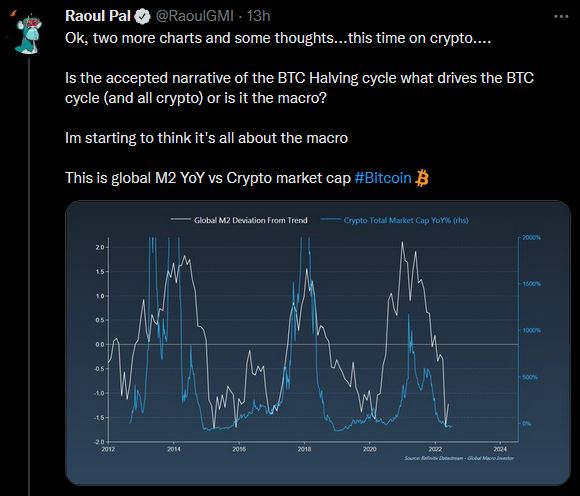The image size is (580, 496).
Task: Click the tweet text about BTC Halving cycle
Action: [x=299, y=88]
